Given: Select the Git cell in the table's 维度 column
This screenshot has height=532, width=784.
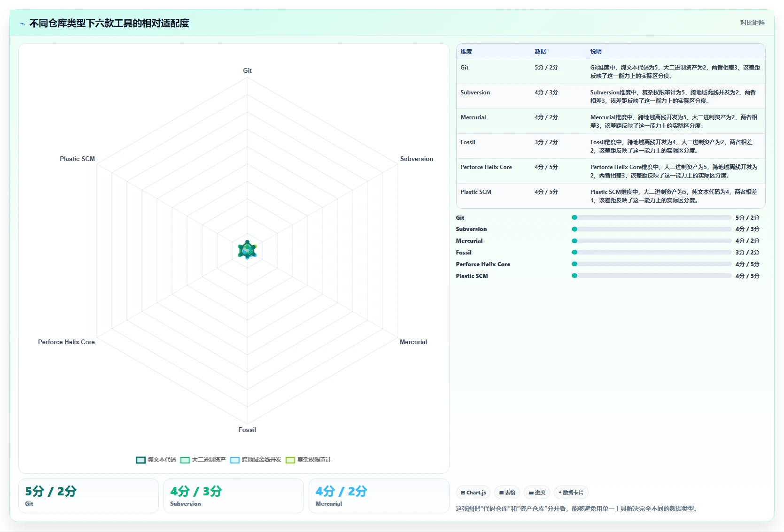Looking at the screenshot, I should point(493,71).
